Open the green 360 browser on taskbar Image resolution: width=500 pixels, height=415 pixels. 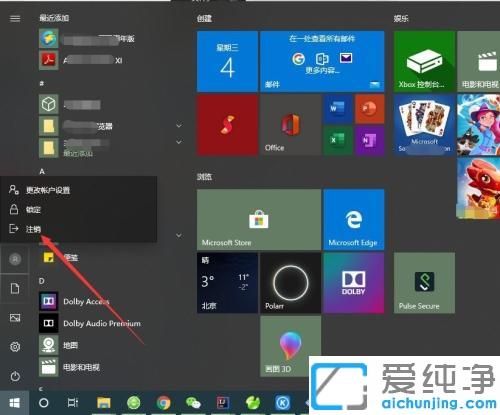(134, 403)
